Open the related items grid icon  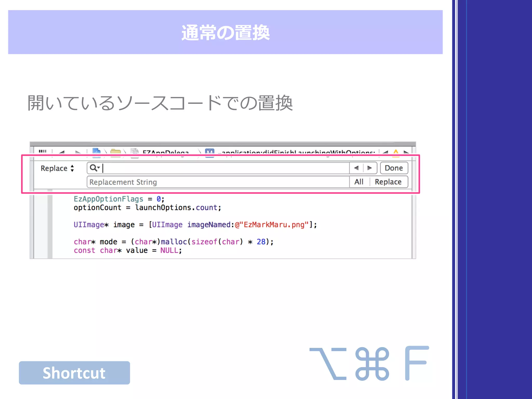(43, 151)
